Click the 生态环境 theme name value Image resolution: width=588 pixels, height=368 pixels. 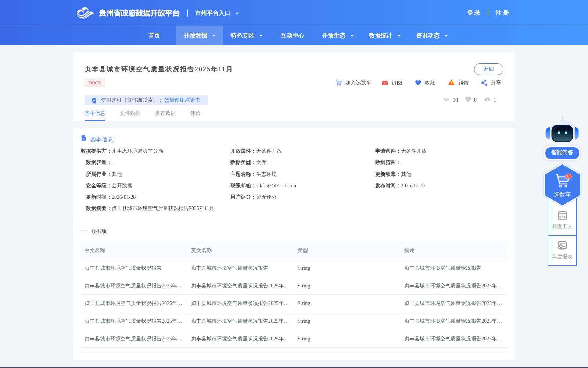[x=266, y=174]
